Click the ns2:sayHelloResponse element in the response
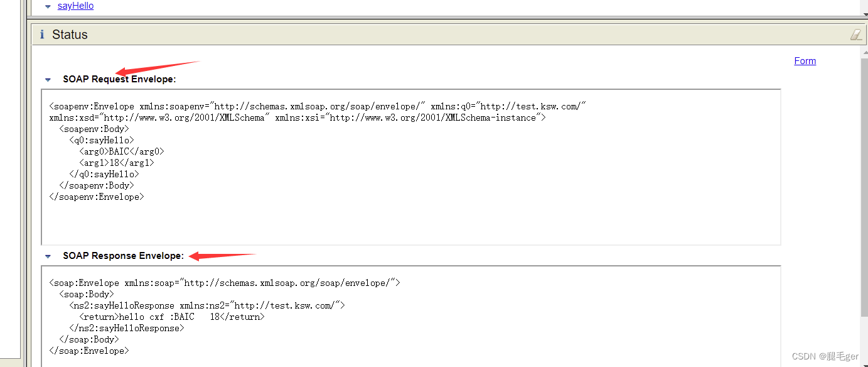The width and height of the screenshot is (868, 367). tap(122, 305)
